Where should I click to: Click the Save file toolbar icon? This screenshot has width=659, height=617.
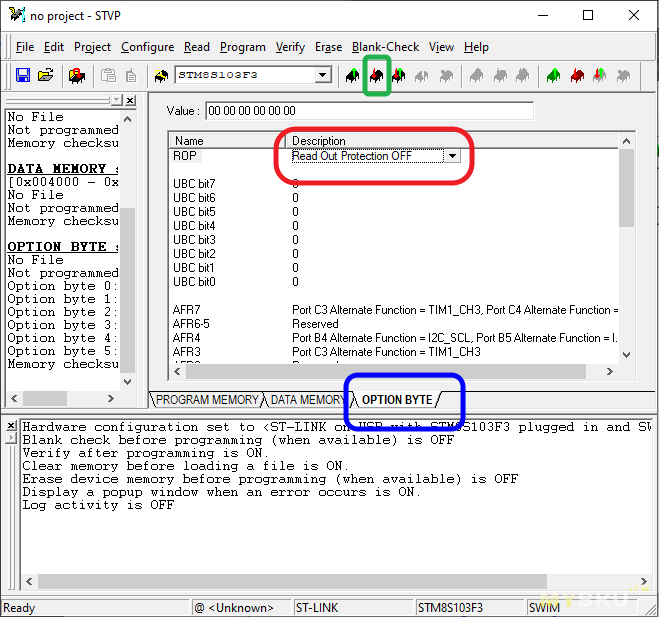pyautogui.click(x=23, y=75)
